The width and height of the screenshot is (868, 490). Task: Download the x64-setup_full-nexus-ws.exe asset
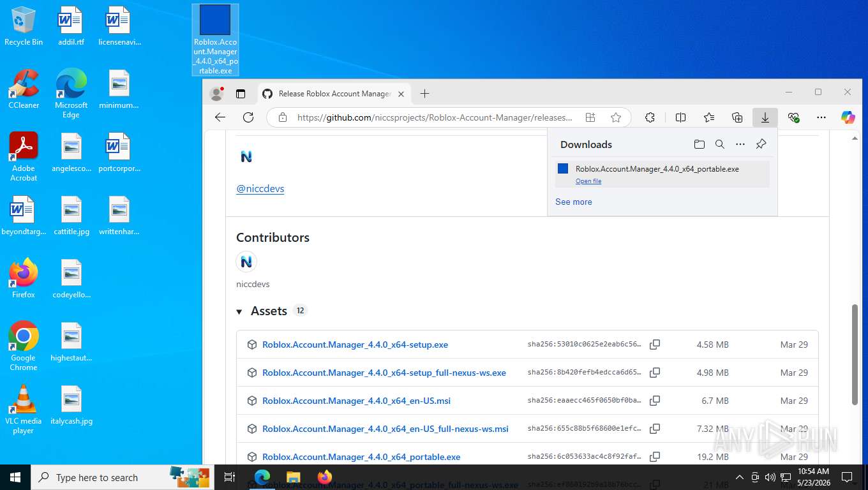pyautogui.click(x=384, y=373)
